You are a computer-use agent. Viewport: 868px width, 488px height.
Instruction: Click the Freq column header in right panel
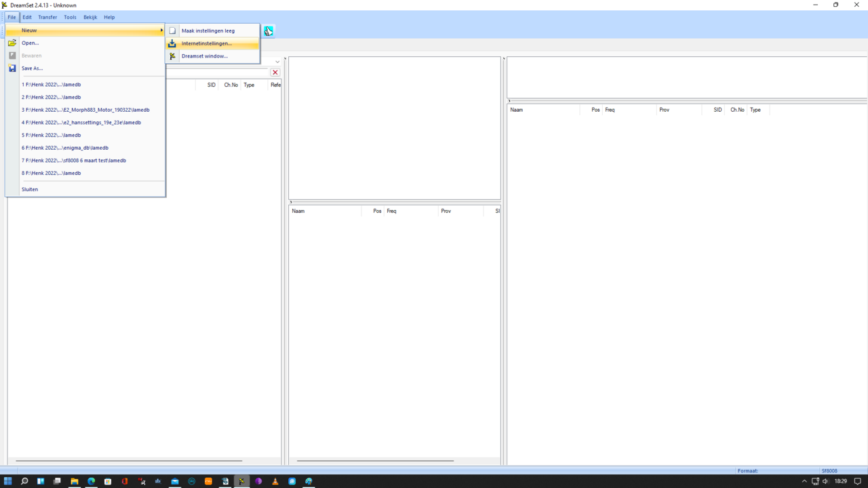610,110
